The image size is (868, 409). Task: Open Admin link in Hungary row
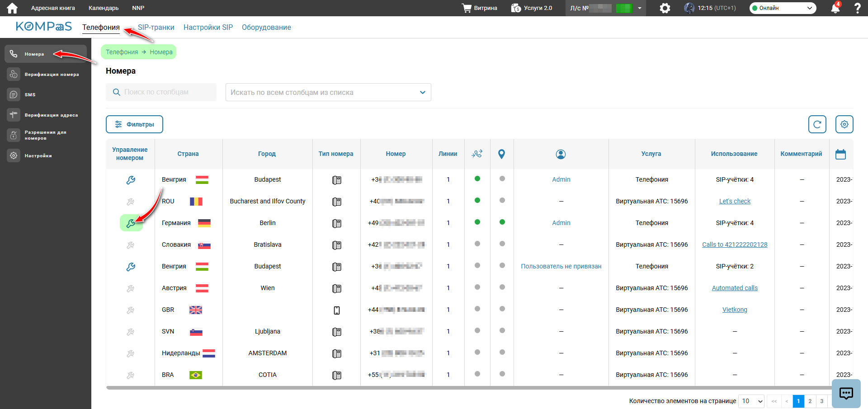click(x=561, y=179)
